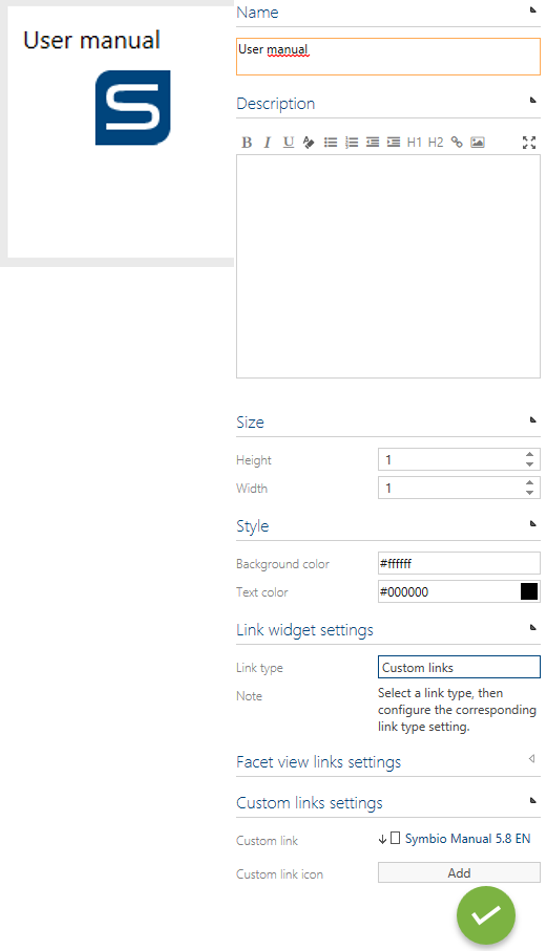Image resolution: width=546 pixels, height=951 pixels.
Task: Apply italic formatting in description editor
Action: [x=267, y=143]
